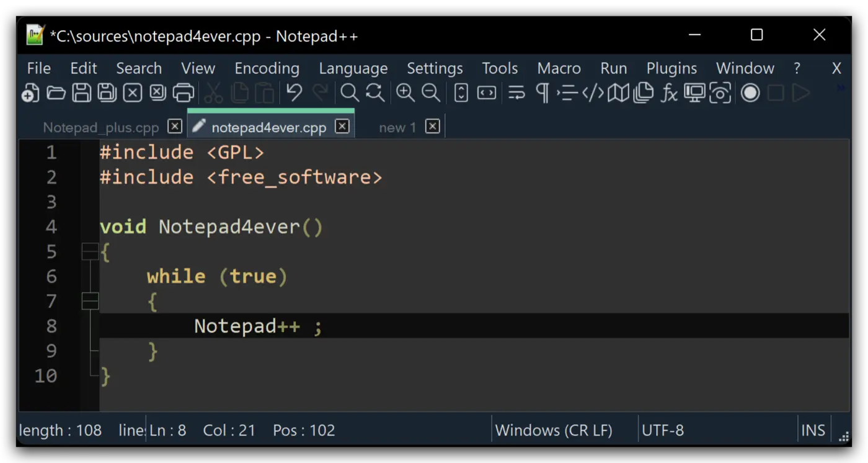
Task: Open Find with the magnifier icon
Action: click(350, 93)
